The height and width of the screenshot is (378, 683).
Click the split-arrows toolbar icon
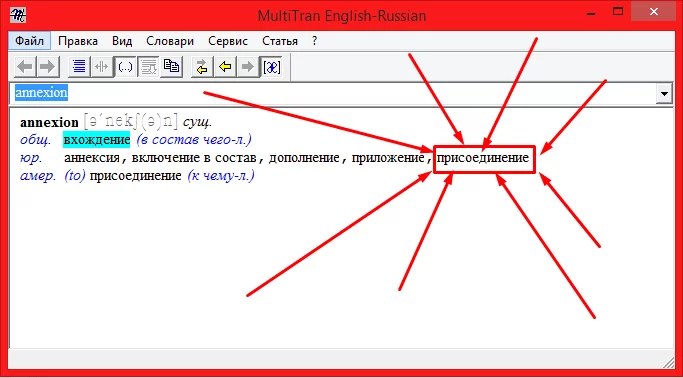click(x=102, y=67)
